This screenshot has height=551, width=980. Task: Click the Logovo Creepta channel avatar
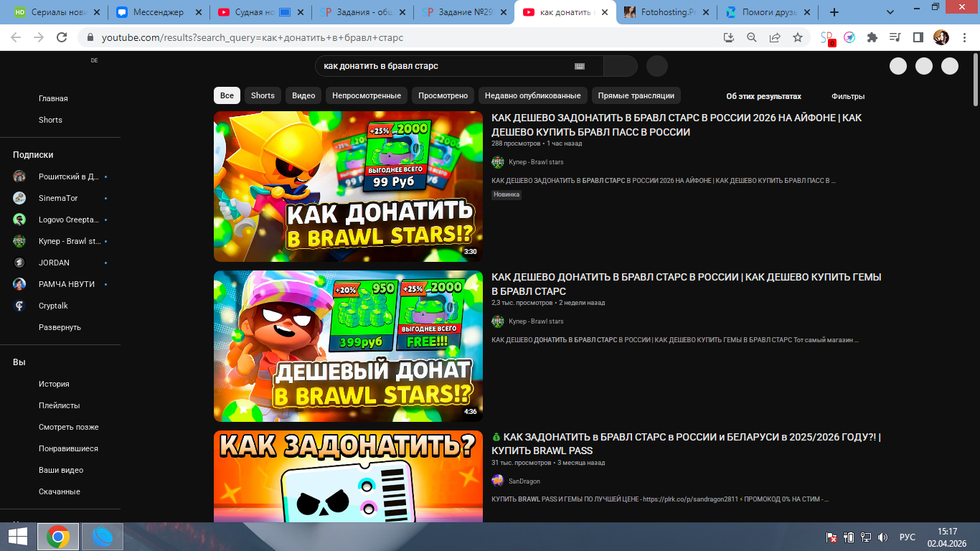pos(19,220)
